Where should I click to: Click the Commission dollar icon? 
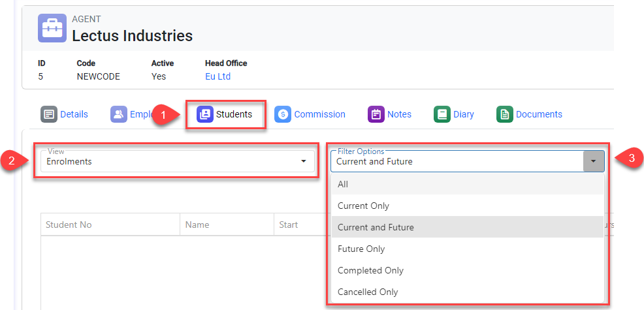[x=283, y=114]
